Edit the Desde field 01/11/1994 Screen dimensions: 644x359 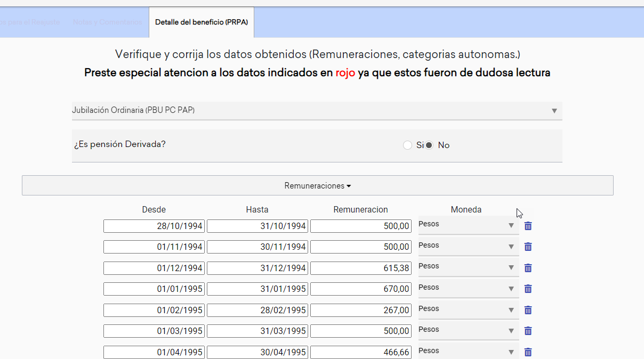[x=154, y=247]
